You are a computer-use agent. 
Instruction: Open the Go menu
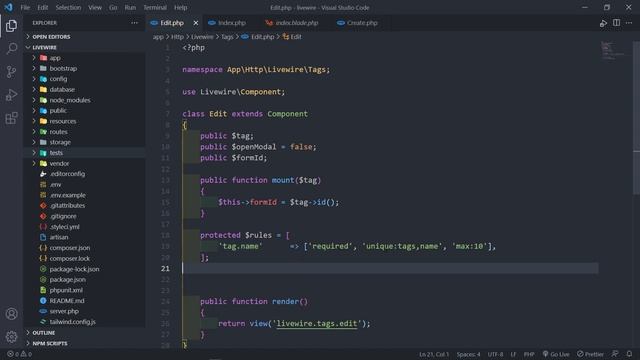click(113, 7)
